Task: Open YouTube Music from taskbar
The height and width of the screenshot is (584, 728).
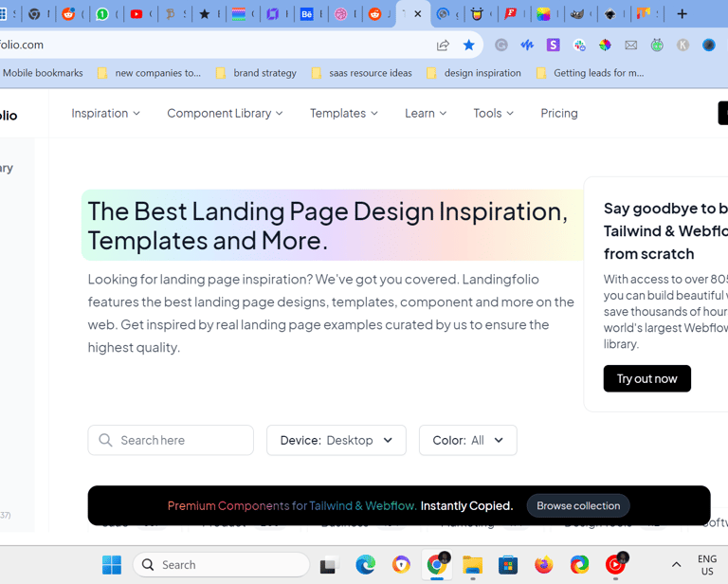Action: coord(615,565)
